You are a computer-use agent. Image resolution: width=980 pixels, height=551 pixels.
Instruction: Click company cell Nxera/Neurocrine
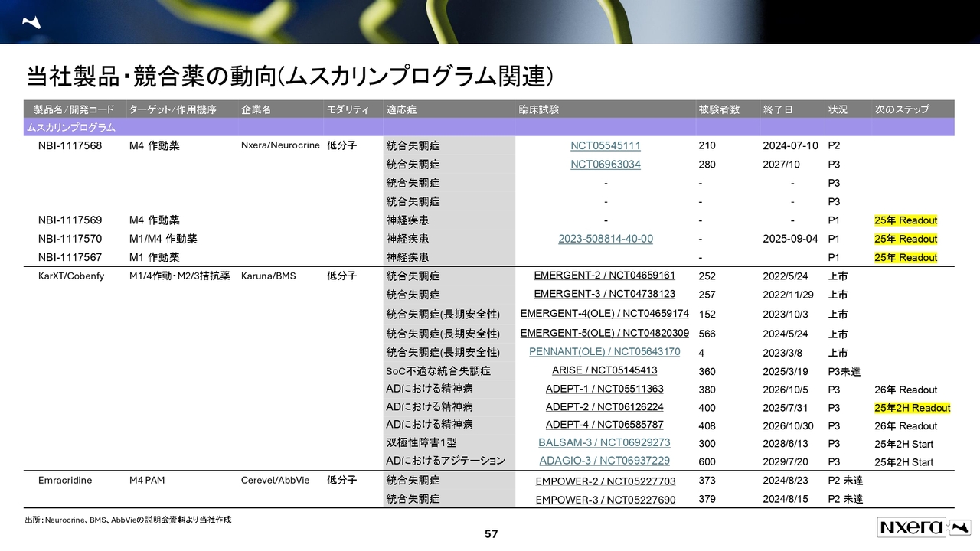pyautogui.click(x=280, y=145)
